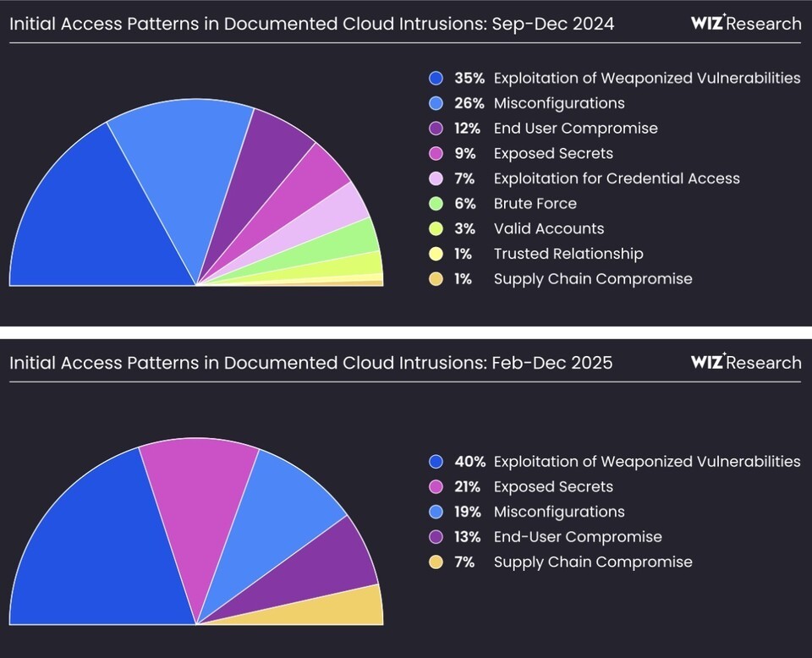Click the Wiz Research logo in 2024 chart
Screen dimensions: 812x658
[x=745, y=24]
